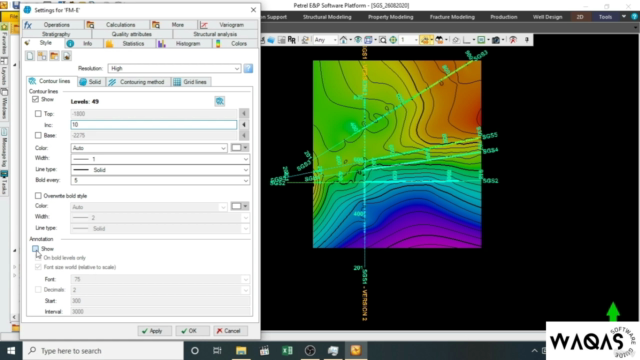Toggle the Contour lines Show checkbox

pos(36,99)
